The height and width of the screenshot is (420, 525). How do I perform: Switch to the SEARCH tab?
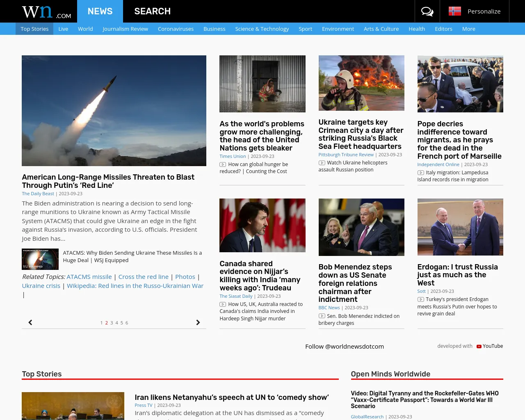(152, 11)
